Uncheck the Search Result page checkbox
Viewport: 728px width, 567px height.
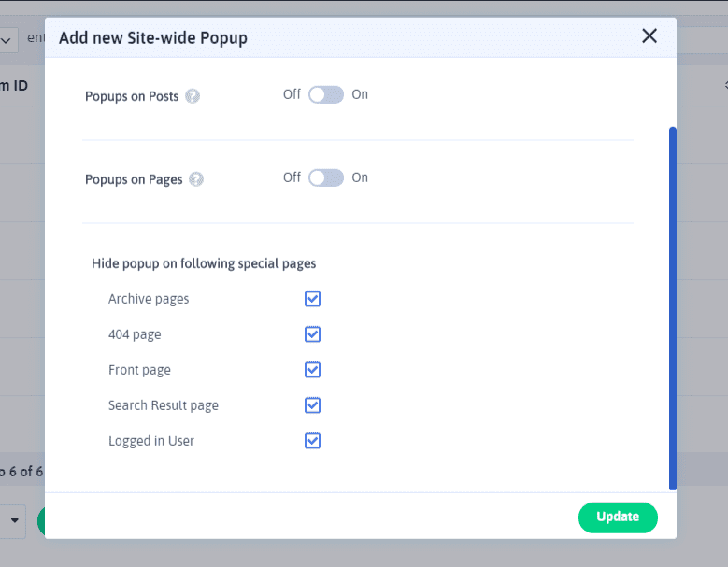point(313,405)
